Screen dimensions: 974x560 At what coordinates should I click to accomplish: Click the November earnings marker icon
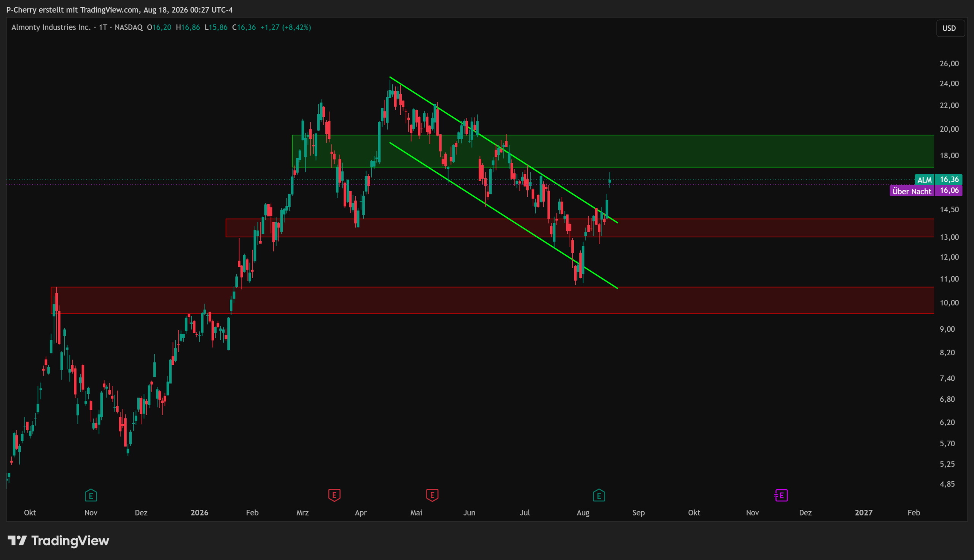[91, 495]
